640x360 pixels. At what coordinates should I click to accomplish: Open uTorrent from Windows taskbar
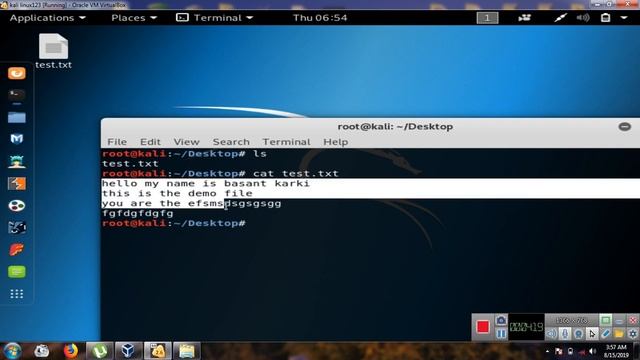100,351
